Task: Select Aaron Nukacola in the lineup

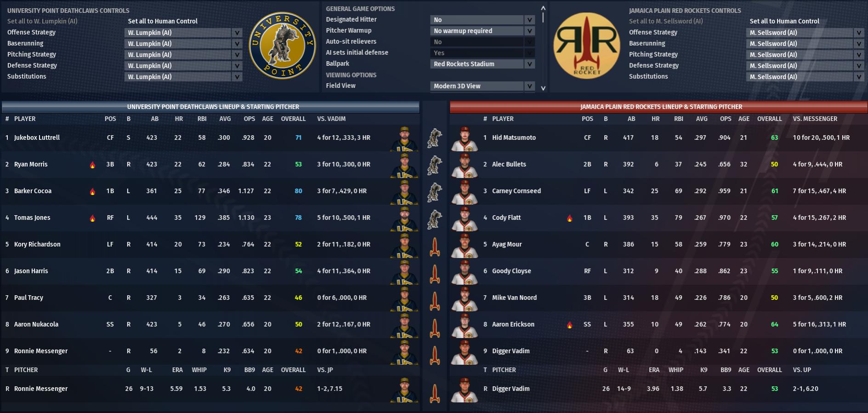Action: point(36,324)
